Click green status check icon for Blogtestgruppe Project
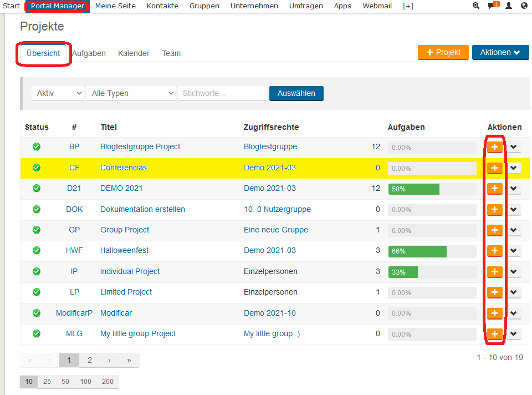This screenshot has width=532, height=395. [x=37, y=147]
